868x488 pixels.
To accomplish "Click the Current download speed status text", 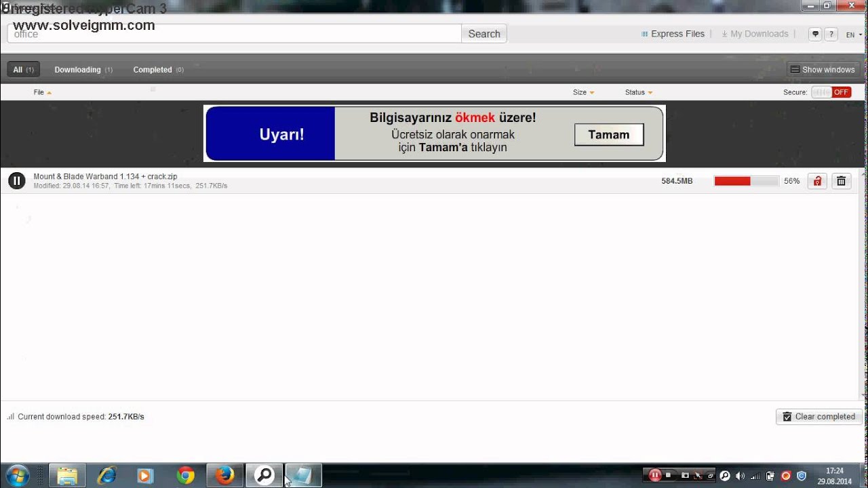I will click(x=81, y=417).
